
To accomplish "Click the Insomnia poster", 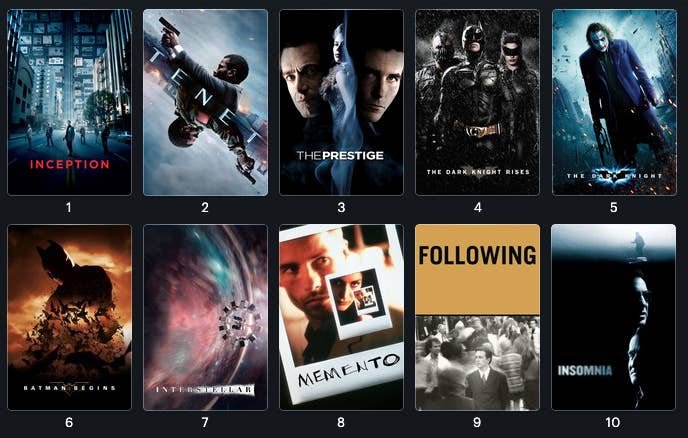I will tap(613, 317).
